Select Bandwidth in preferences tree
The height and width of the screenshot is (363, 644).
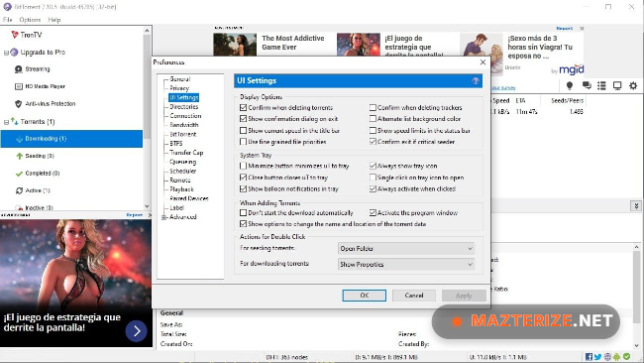(184, 125)
